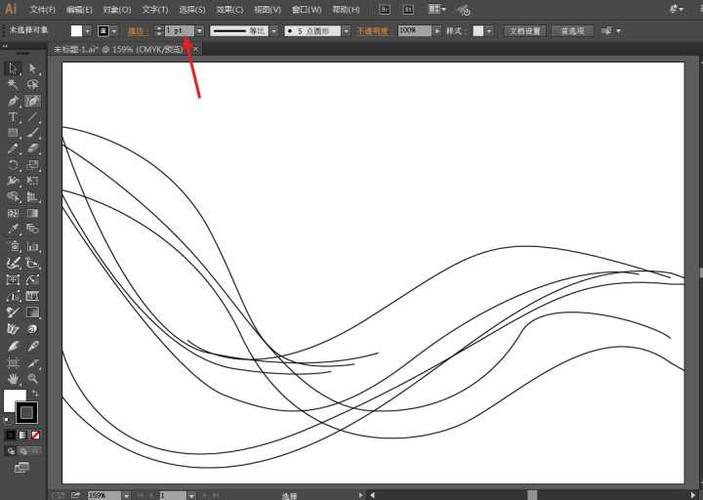
Task: Select the Lasso tool
Action: (32, 84)
